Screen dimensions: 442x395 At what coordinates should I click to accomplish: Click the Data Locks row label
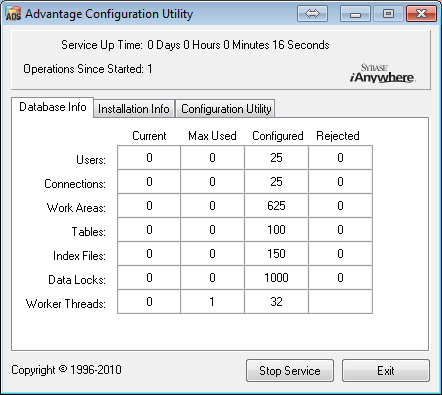[77, 280]
